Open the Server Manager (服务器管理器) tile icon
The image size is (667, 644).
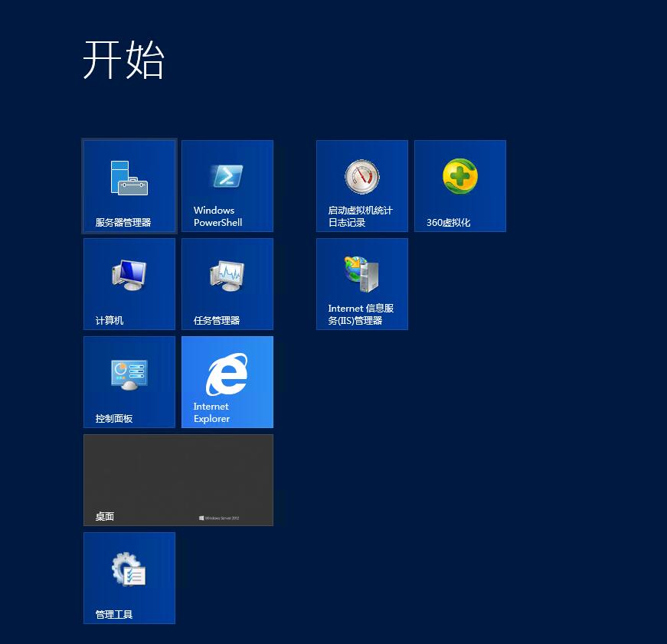coord(129,178)
